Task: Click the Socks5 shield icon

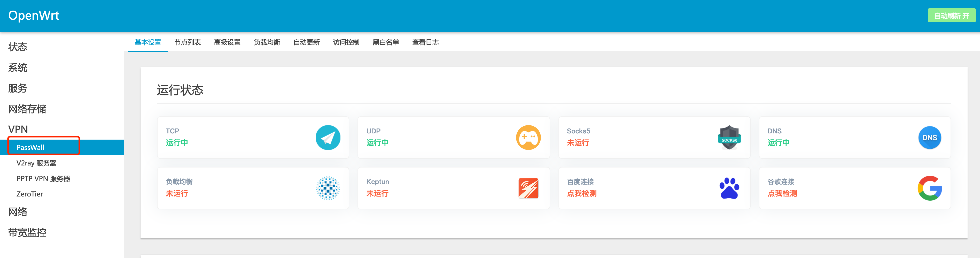Action: [x=728, y=137]
